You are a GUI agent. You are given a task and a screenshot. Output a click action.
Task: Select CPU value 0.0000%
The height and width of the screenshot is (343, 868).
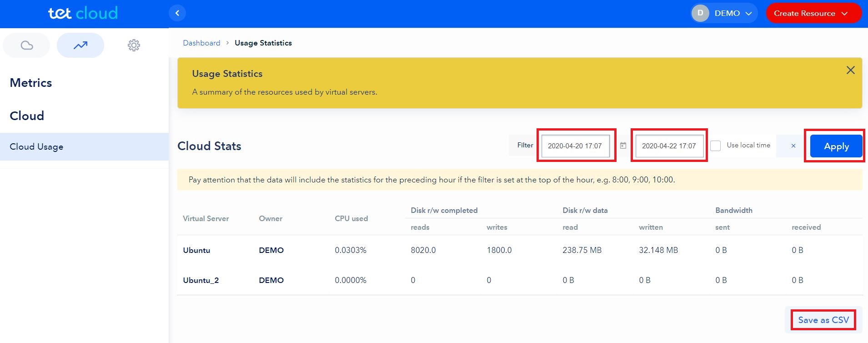pyautogui.click(x=351, y=280)
